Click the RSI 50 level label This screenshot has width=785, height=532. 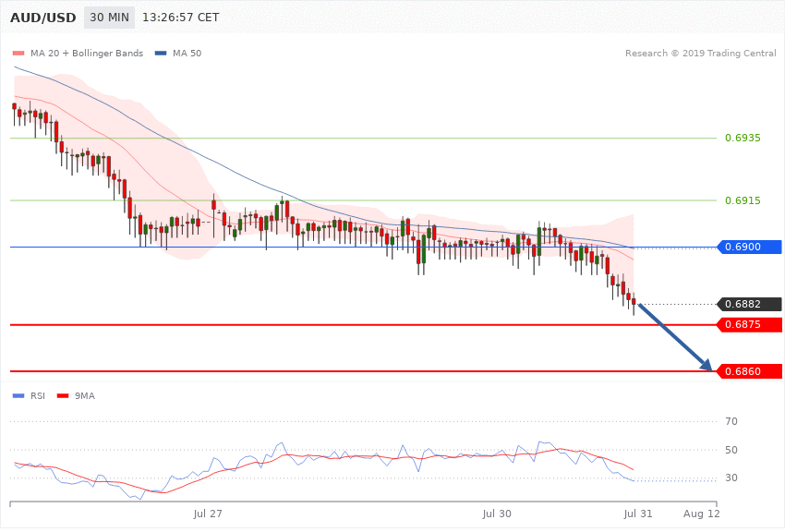pyautogui.click(x=731, y=451)
